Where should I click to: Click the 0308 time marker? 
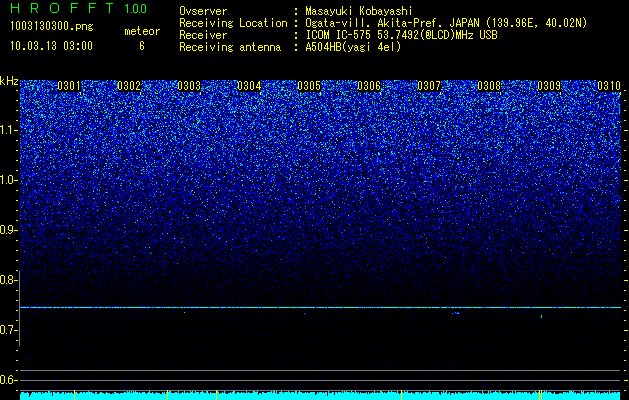(x=489, y=85)
